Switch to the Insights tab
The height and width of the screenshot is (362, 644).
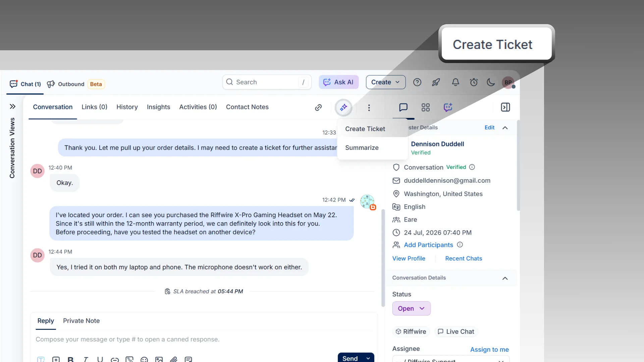tap(158, 107)
